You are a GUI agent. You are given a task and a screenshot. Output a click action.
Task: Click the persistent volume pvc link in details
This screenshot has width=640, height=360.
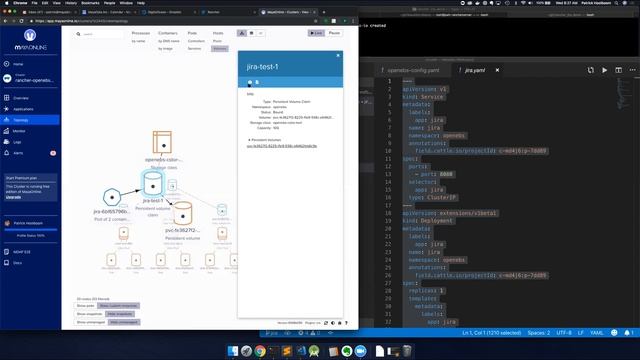point(282,146)
